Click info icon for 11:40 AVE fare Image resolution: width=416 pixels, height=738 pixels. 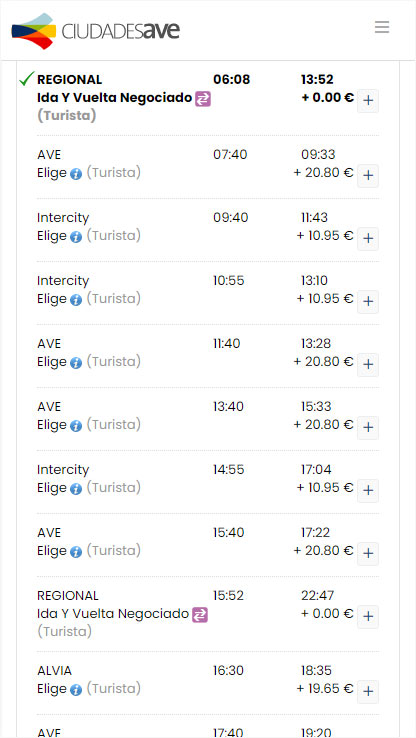(x=76, y=363)
